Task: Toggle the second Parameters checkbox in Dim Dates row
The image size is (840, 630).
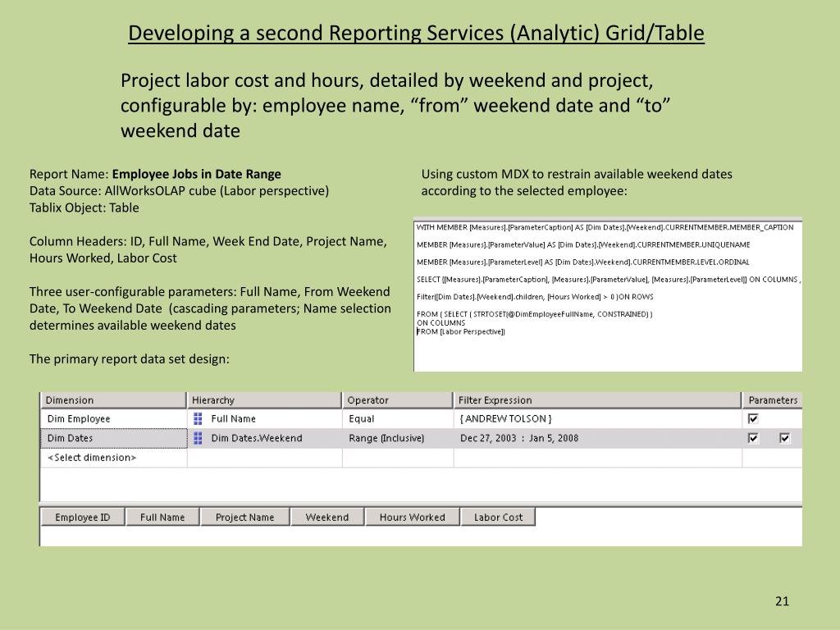Action: tap(785, 438)
